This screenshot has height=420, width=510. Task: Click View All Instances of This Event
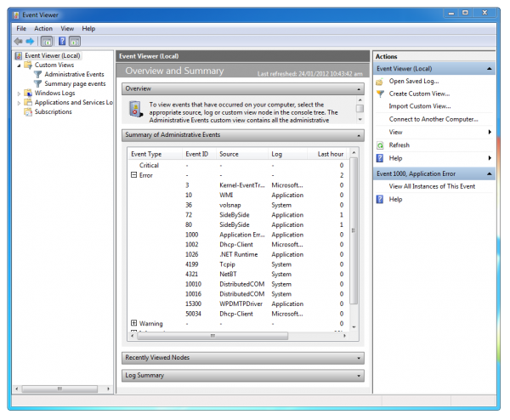point(432,185)
